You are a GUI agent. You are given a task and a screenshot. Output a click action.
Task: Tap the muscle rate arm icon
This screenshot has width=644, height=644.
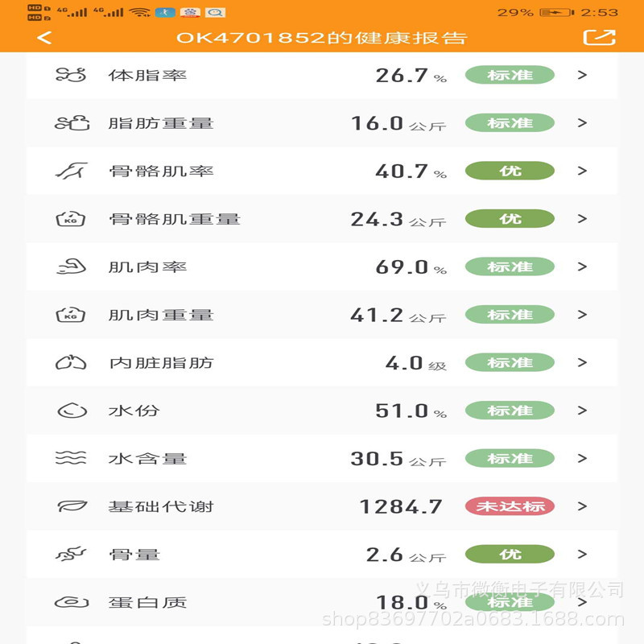tap(71, 266)
